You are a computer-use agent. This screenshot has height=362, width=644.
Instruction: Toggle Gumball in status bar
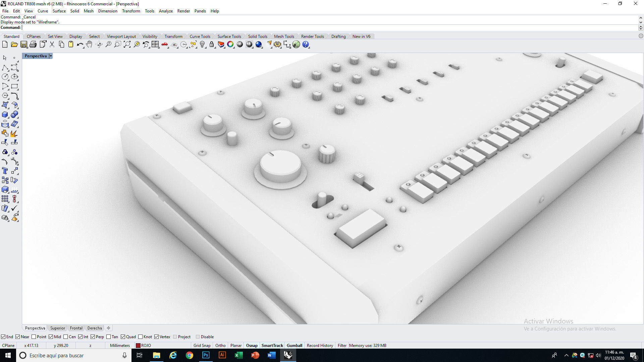tap(294, 346)
